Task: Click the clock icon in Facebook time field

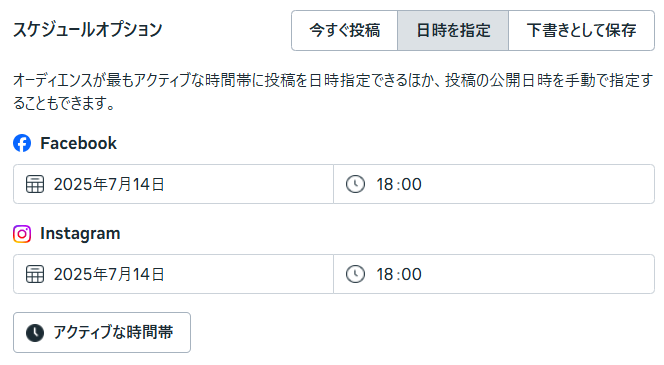Action: click(x=355, y=184)
